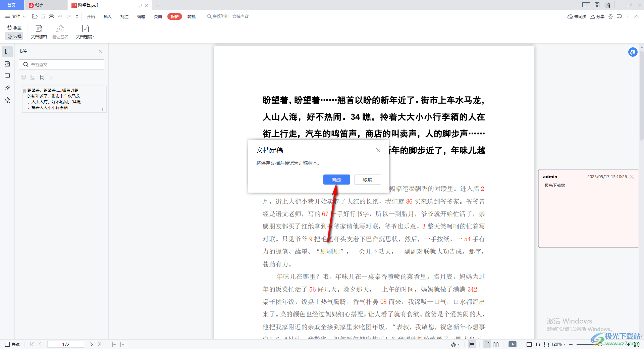
Task: Click the add bookmark icon
Action: [x=42, y=77]
